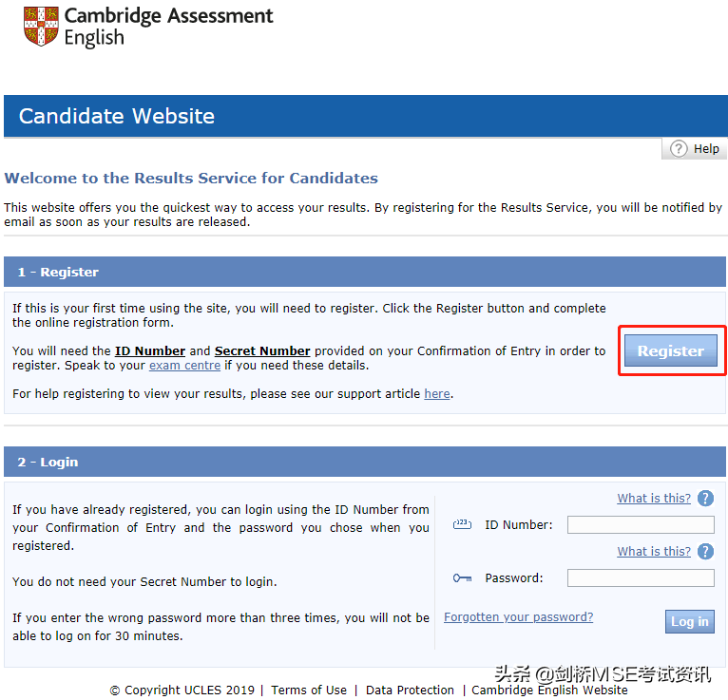The width and height of the screenshot is (728, 700).
Task: Focus the Password input field
Action: pyautogui.click(x=641, y=578)
